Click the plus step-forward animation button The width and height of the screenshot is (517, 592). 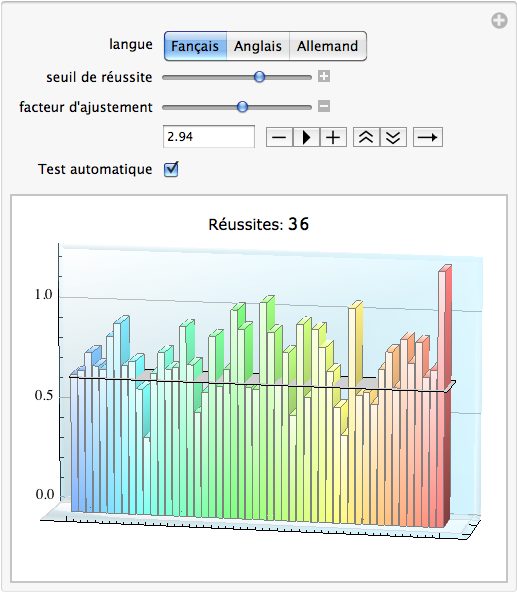[x=333, y=137]
